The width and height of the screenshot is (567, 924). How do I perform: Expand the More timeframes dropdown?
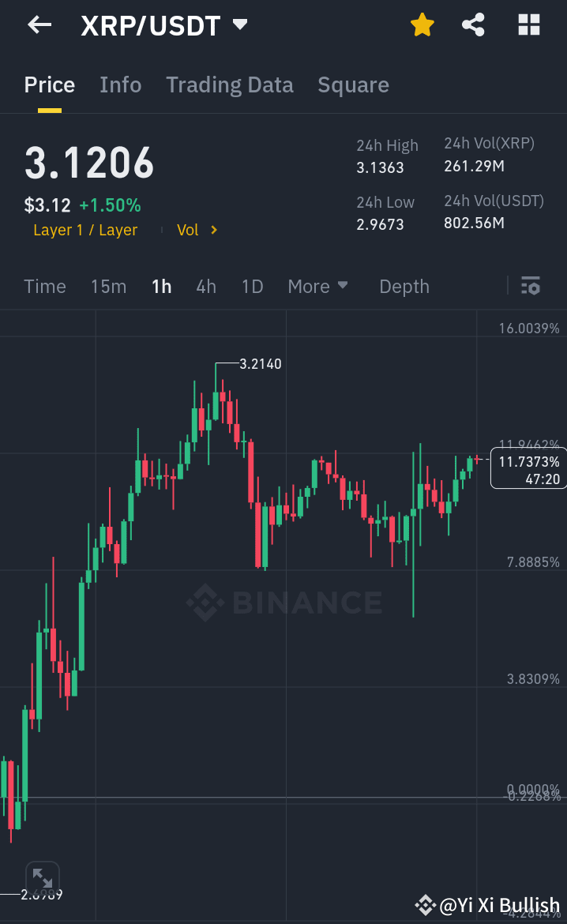(317, 287)
